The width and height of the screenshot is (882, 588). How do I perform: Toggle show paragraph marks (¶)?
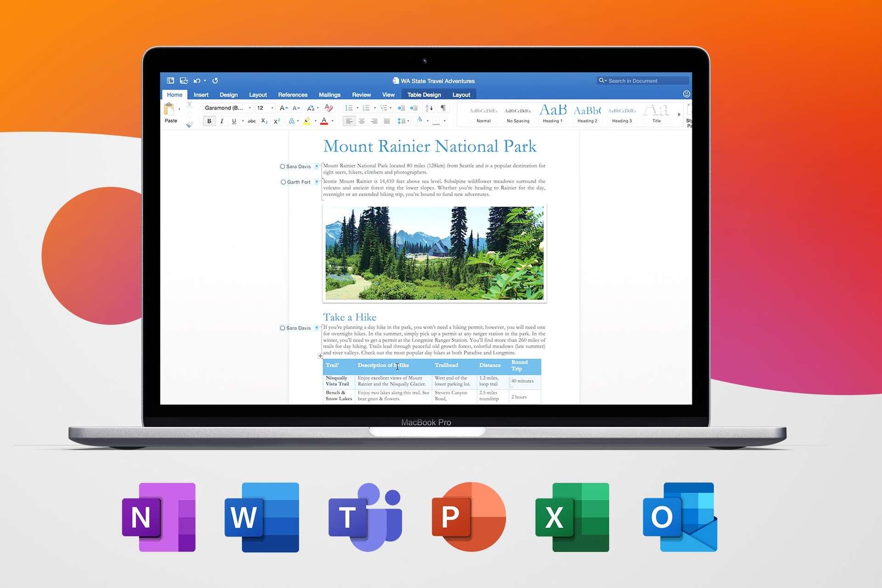point(443,108)
